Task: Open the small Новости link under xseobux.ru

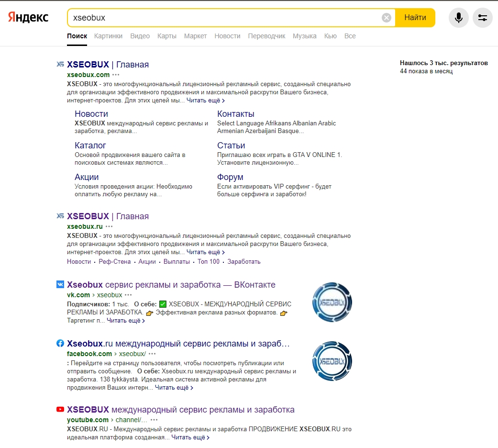Action: point(79,261)
